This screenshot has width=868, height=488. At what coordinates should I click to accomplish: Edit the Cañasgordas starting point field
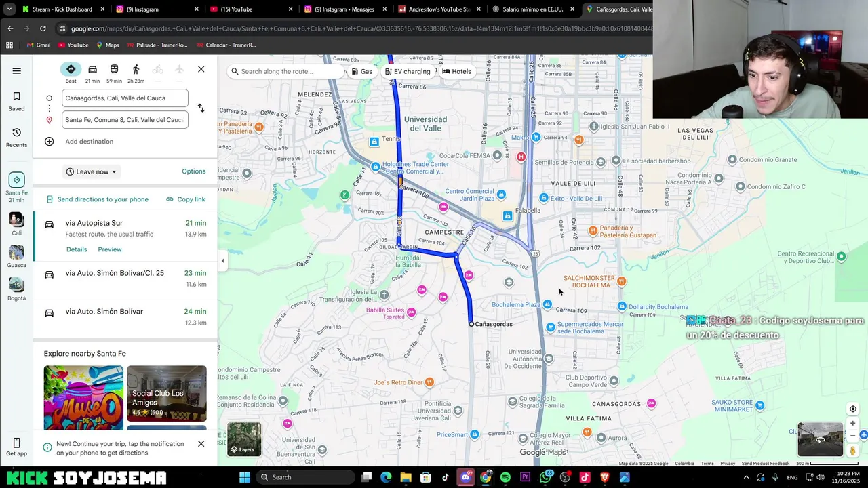pyautogui.click(x=125, y=98)
